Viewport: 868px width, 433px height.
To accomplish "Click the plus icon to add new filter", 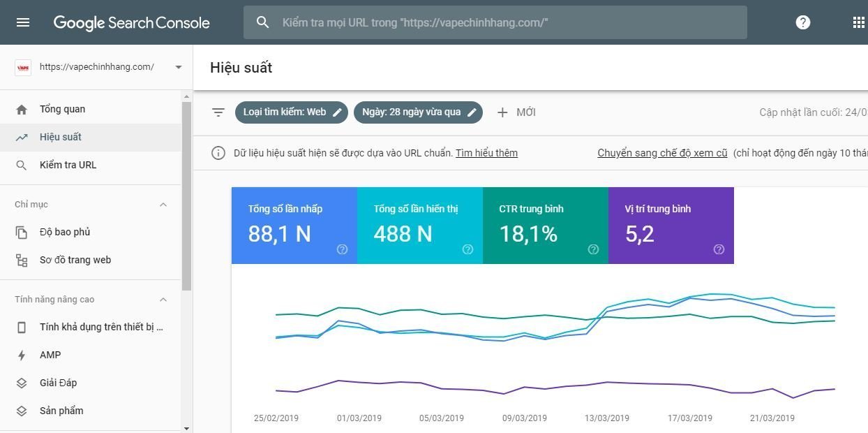I will [x=502, y=112].
